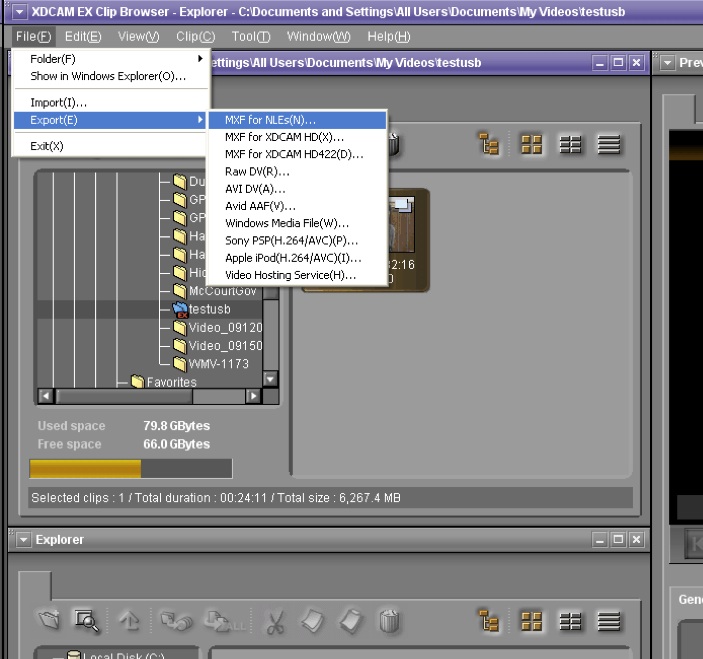Switch upper explorer to list view
The image size is (703, 659).
click(x=609, y=144)
